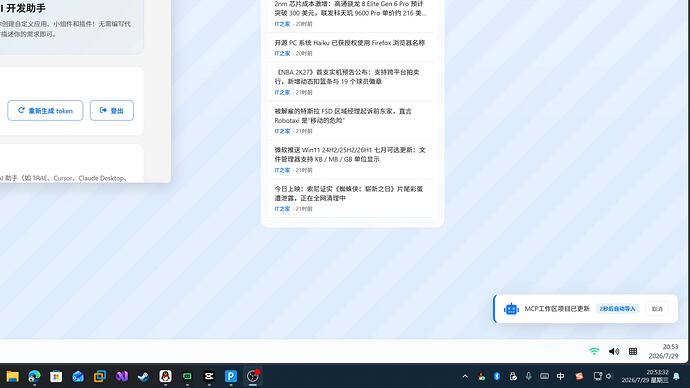Click the robot icon in MCP notification
The height and width of the screenshot is (388, 690).
coord(511,309)
